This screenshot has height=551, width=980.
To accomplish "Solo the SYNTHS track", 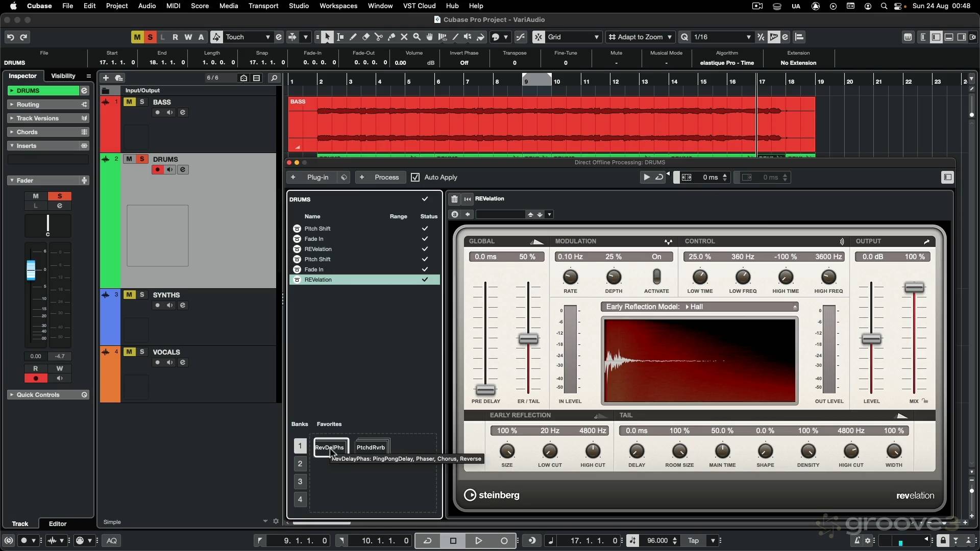I will 142,294.
